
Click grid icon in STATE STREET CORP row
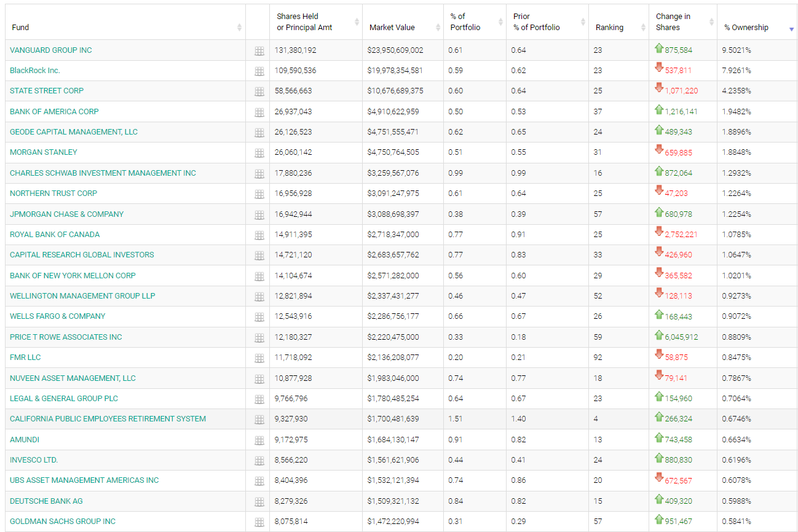(x=259, y=92)
